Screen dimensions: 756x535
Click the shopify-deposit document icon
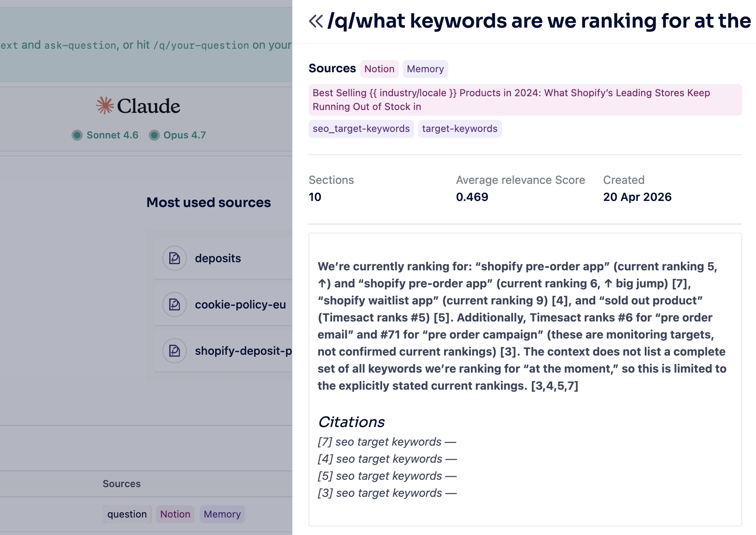click(175, 351)
